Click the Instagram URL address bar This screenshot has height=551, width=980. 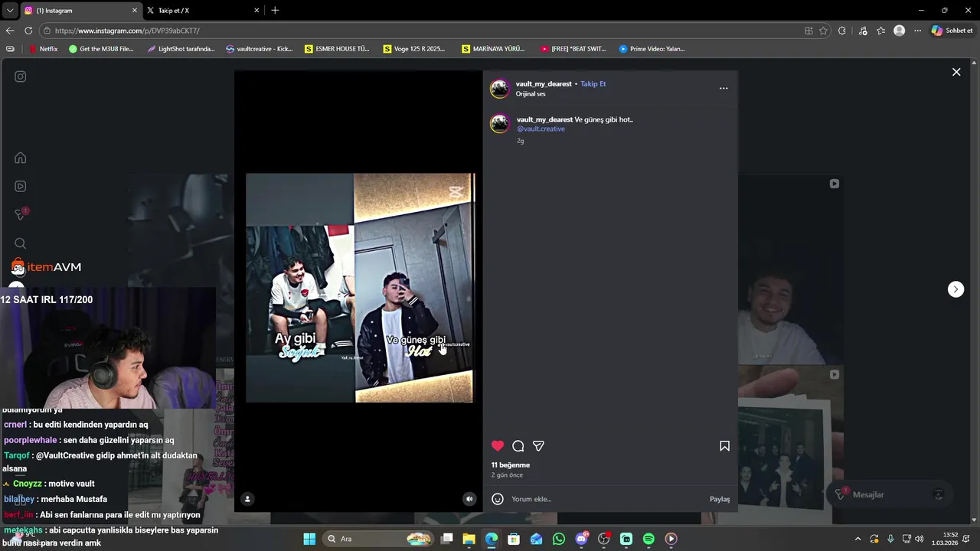point(421,31)
